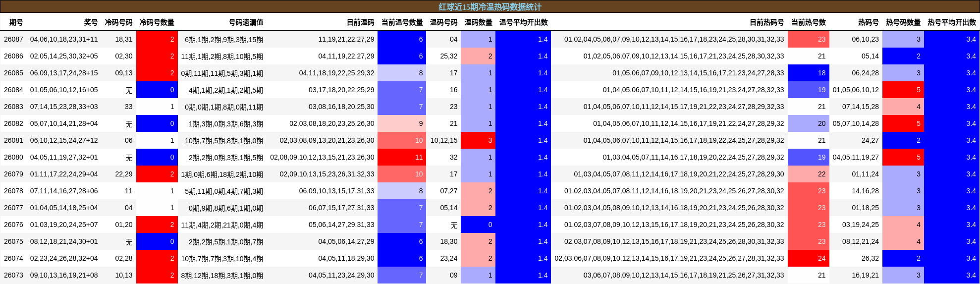Viewport: 980px width, 284px height.
Task: Click the 热号码数量 column header
Action: (x=903, y=22)
